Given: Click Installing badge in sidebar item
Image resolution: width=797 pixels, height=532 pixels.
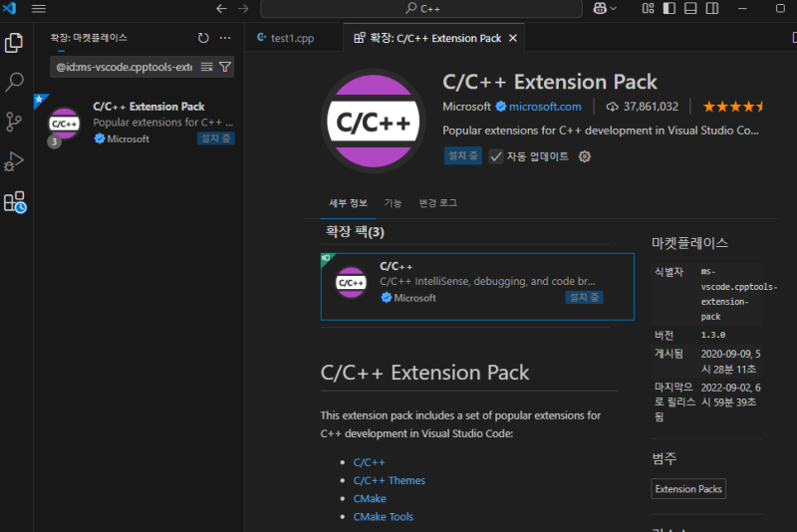Looking at the screenshot, I should pos(215,138).
